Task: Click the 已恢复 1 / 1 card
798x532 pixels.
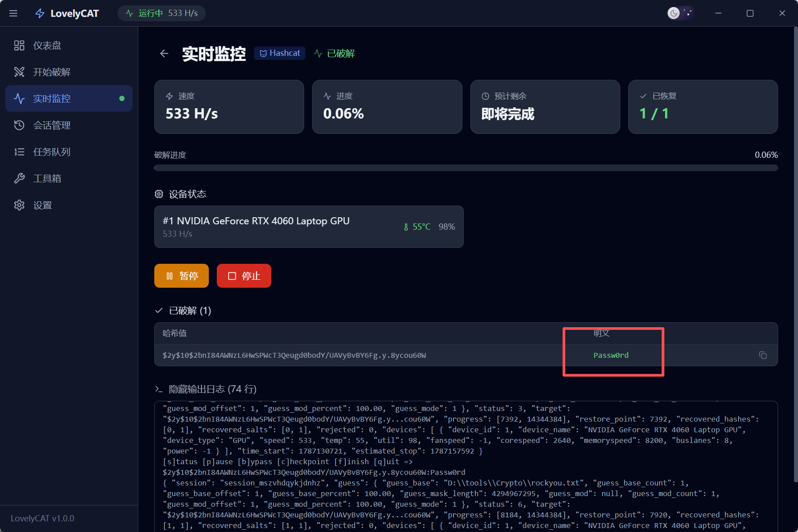Action: coord(703,107)
